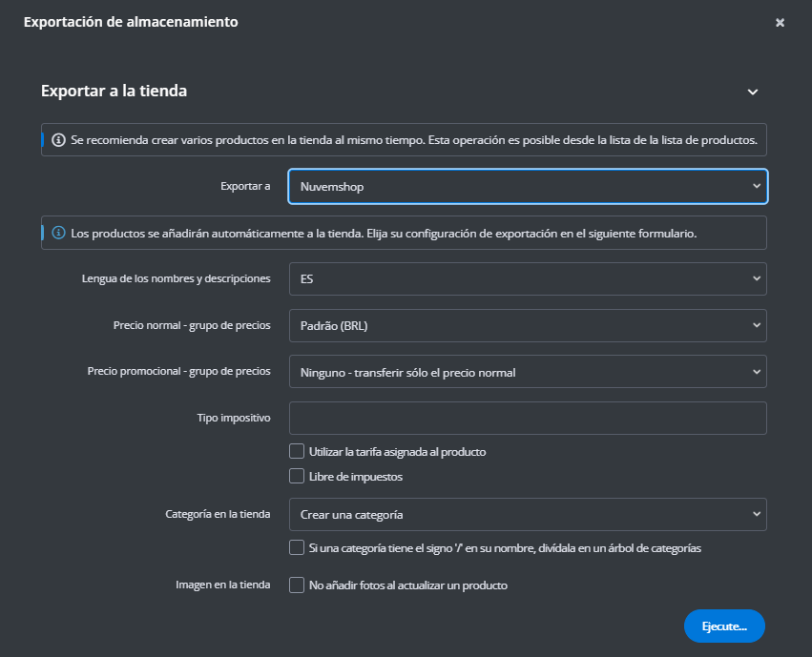Click info icon beside 'Se recomienda crear' notice
The width and height of the screenshot is (812, 657).
point(59,140)
